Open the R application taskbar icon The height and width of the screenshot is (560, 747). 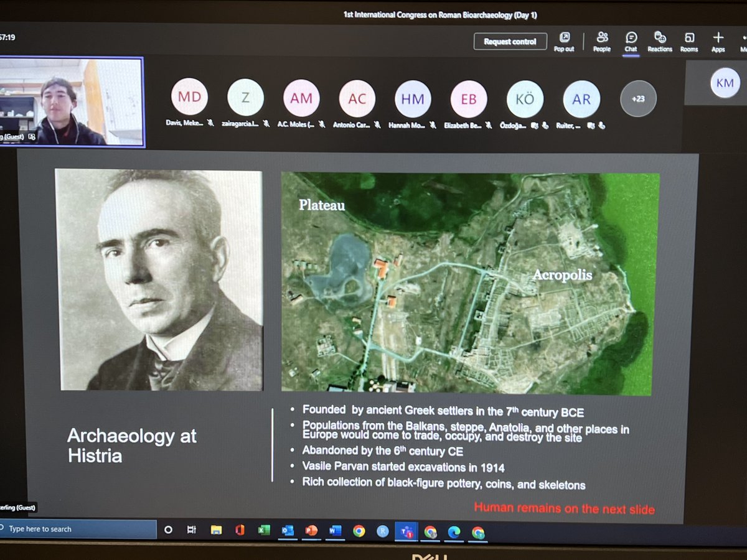(x=382, y=531)
